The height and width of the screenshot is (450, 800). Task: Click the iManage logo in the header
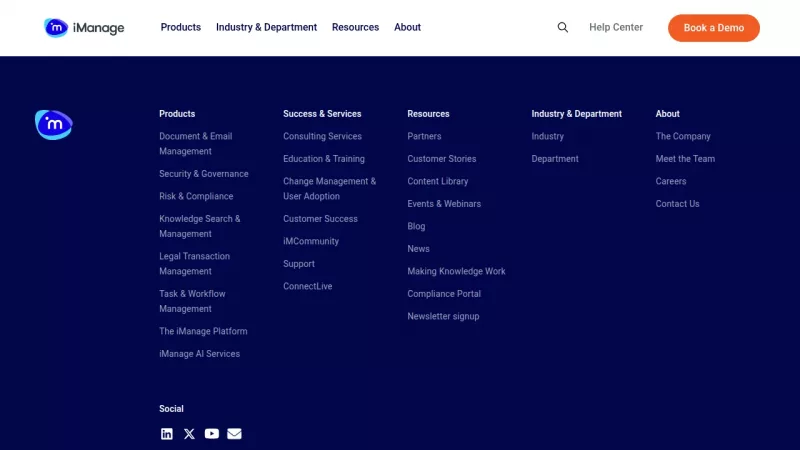tap(84, 28)
